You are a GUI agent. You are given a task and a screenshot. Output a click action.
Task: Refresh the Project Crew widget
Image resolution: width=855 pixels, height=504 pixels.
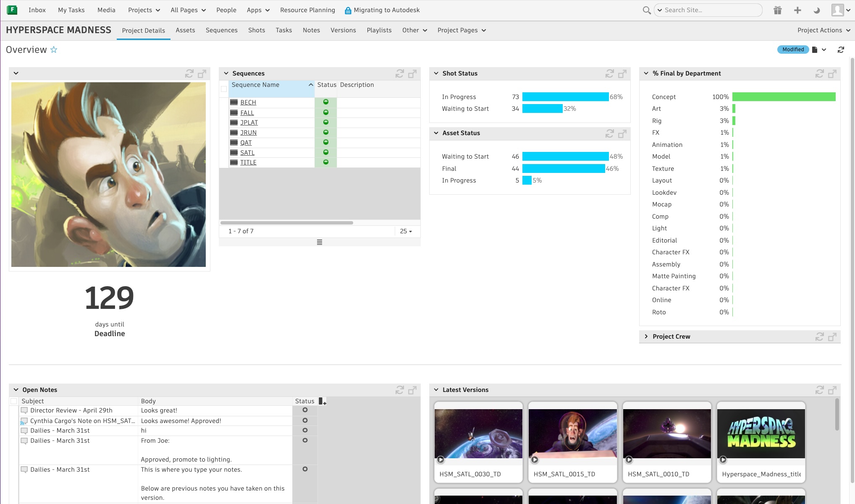820,337
